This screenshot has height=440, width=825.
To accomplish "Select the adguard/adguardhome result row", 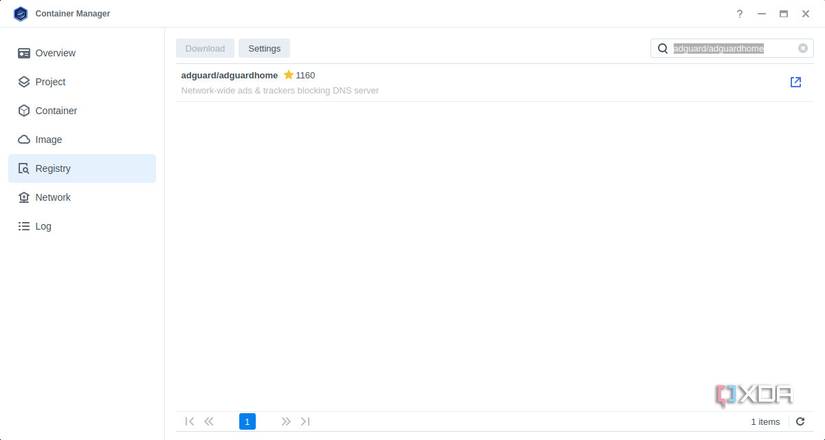I will tap(495, 83).
